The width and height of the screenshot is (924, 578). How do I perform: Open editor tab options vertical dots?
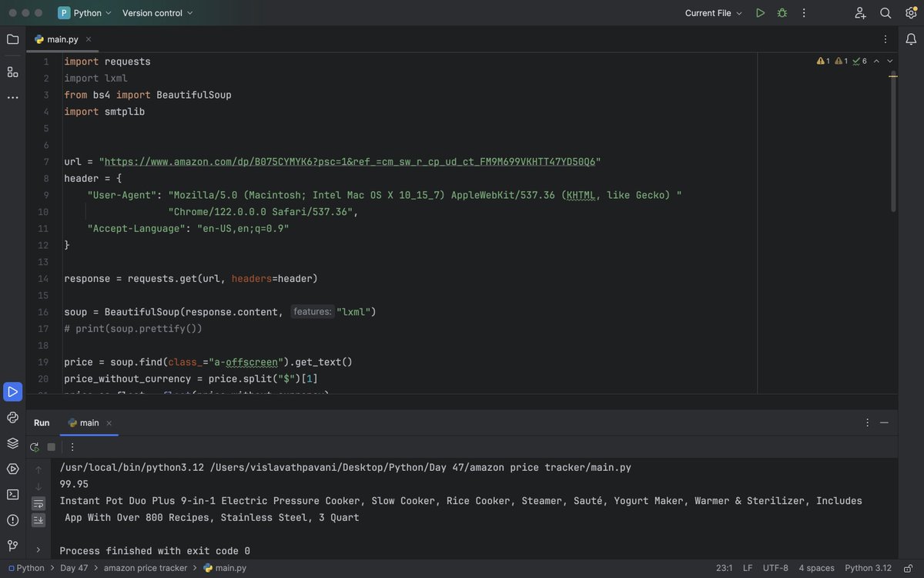(885, 39)
